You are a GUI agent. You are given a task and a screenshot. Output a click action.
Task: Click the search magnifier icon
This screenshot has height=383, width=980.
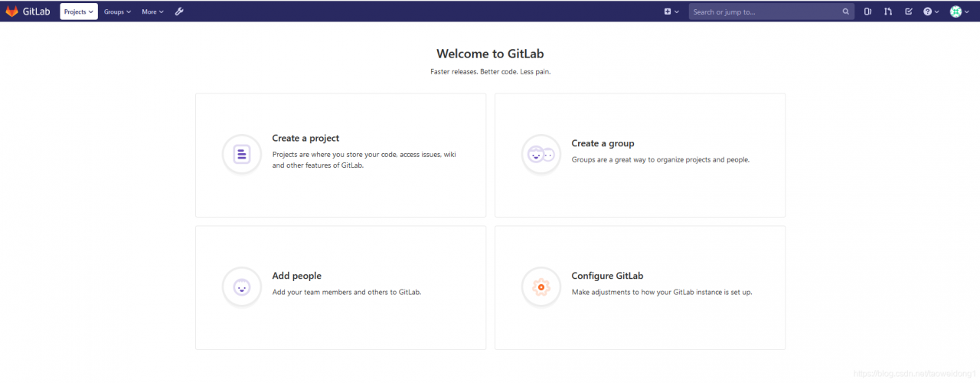tap(845, 11)
